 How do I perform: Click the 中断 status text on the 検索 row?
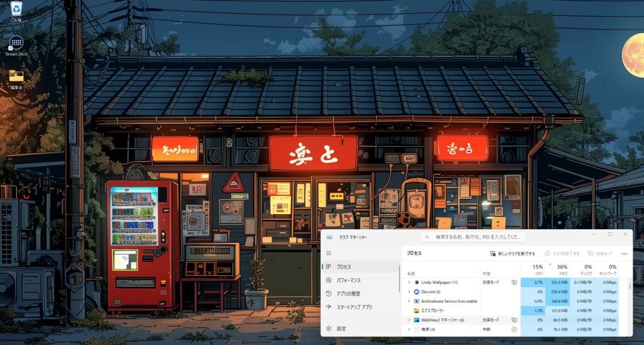[x=486, y=329]
